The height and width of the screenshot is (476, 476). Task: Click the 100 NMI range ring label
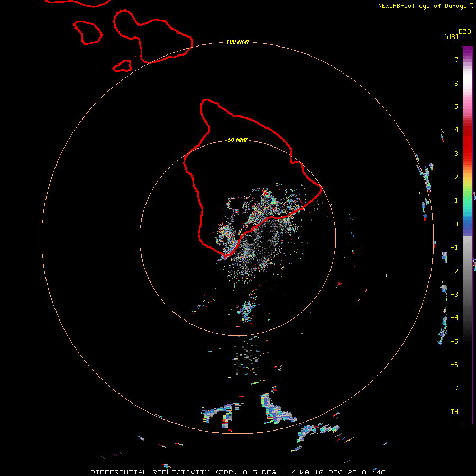click(x=237, y=42)
